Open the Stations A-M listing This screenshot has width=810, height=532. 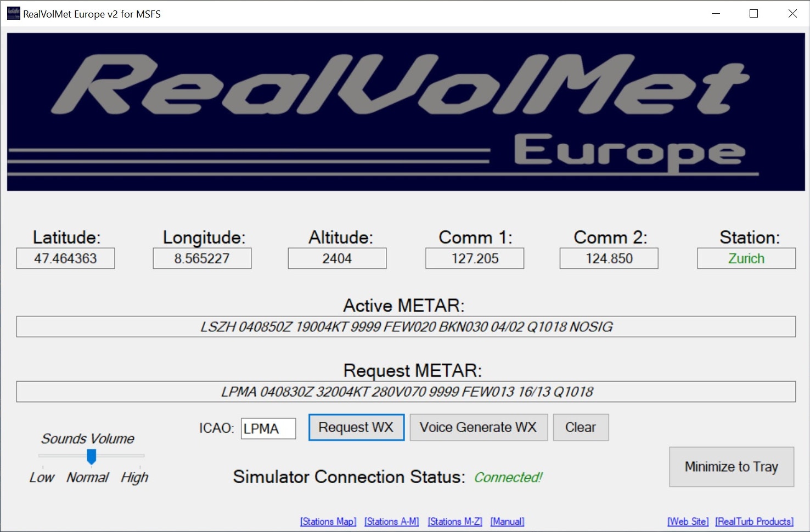(391, 522)
